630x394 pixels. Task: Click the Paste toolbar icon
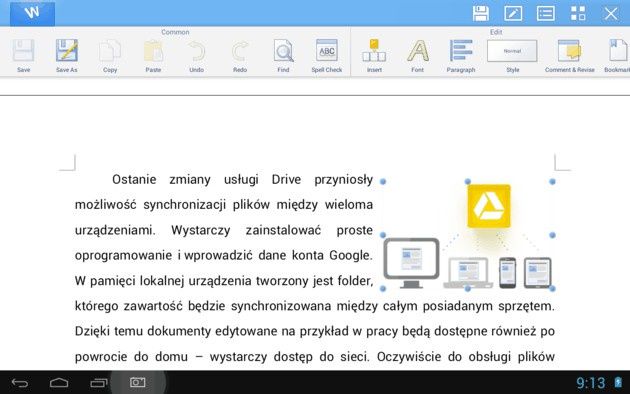[153, 55]
